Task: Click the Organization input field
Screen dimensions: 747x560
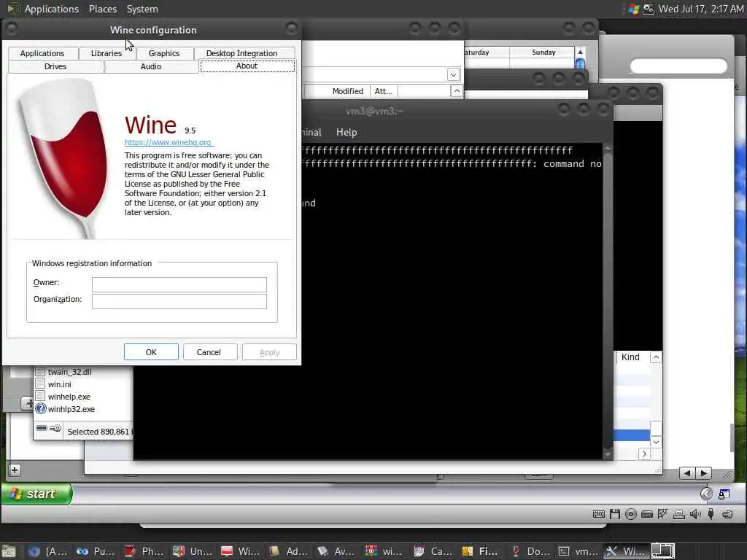Action: pyautogui.click(x=179, y=301)
